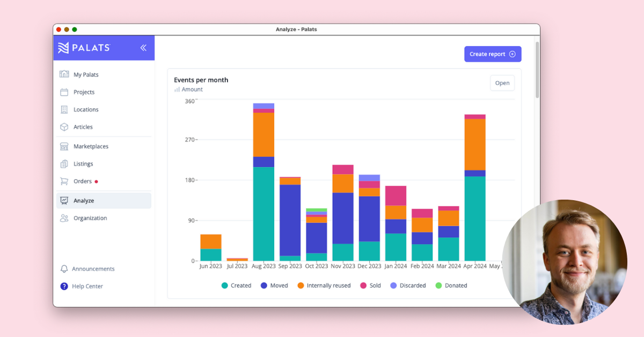
Task: Click the Orders shopping cart icon
Action: click(x=64, y=181)
